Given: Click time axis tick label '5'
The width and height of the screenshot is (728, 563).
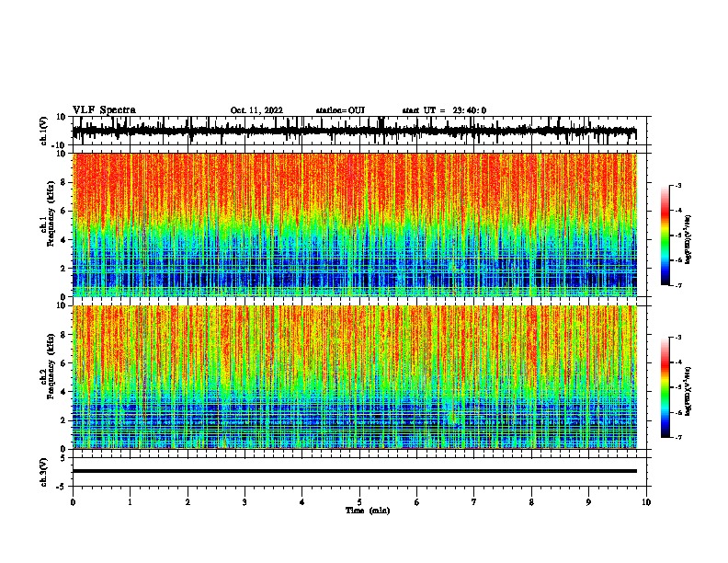Looking at the screenshot, I should pyautogui.click(x=359, y=502).
